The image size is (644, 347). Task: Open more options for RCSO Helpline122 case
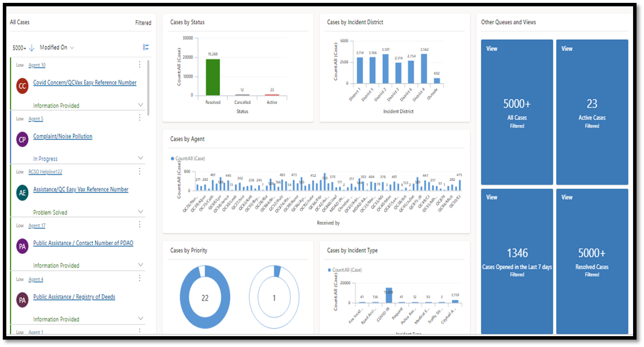(x=140, y=171)
